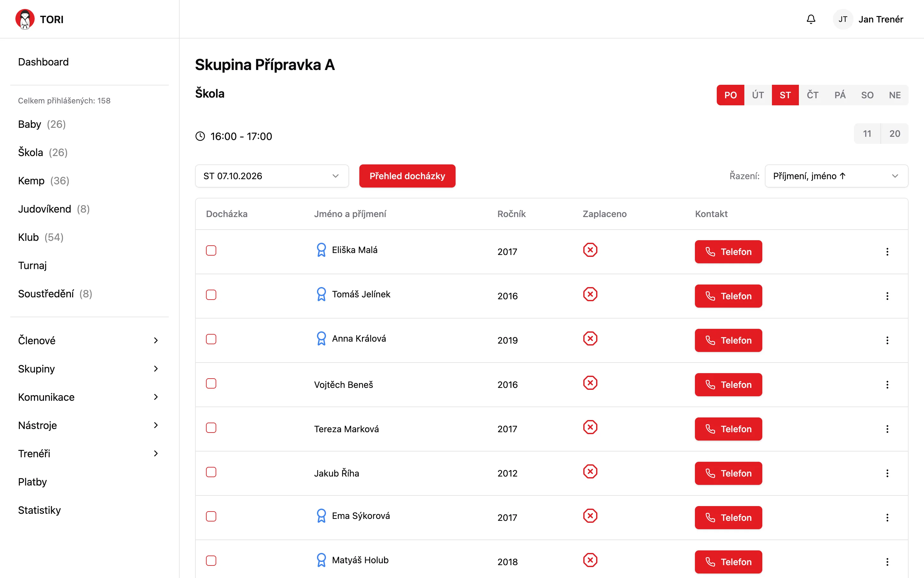Screen dimensions: 924x578
Task: Click the badge icon next to Tomáš Jelínek
Action: tap(321, 294)
